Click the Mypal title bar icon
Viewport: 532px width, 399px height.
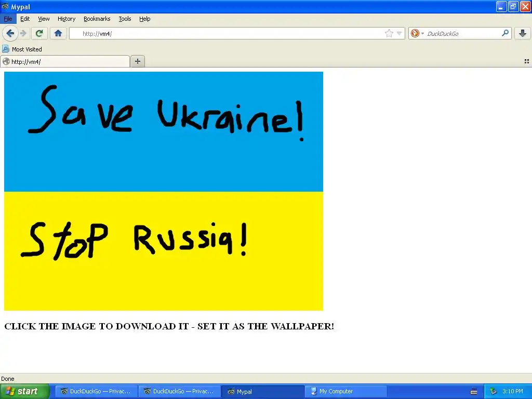coord(5,6)
